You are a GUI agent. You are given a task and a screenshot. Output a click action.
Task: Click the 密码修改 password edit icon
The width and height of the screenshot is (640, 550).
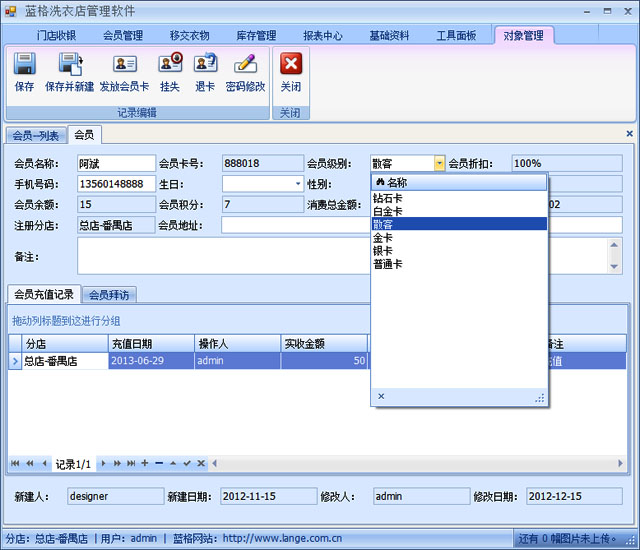[x=245, y=64]
